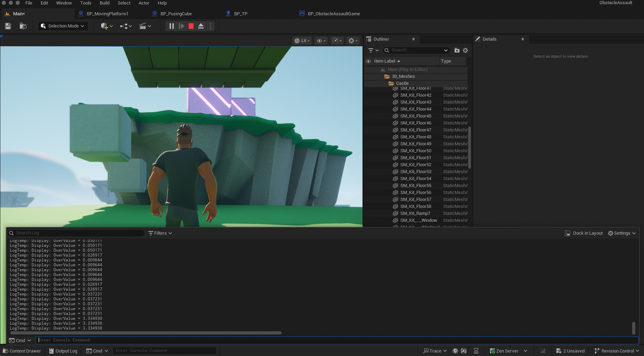Switch to the BP_PusingCube tab

click(176, 14)
